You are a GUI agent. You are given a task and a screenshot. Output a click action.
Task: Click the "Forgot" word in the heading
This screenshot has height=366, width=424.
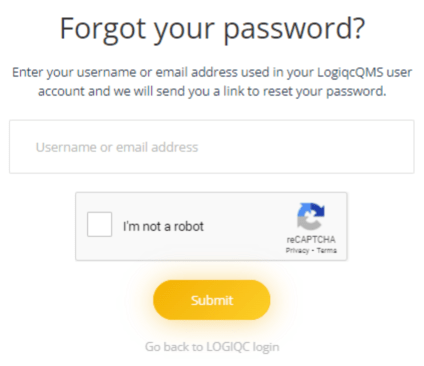[x=103, y=29]
